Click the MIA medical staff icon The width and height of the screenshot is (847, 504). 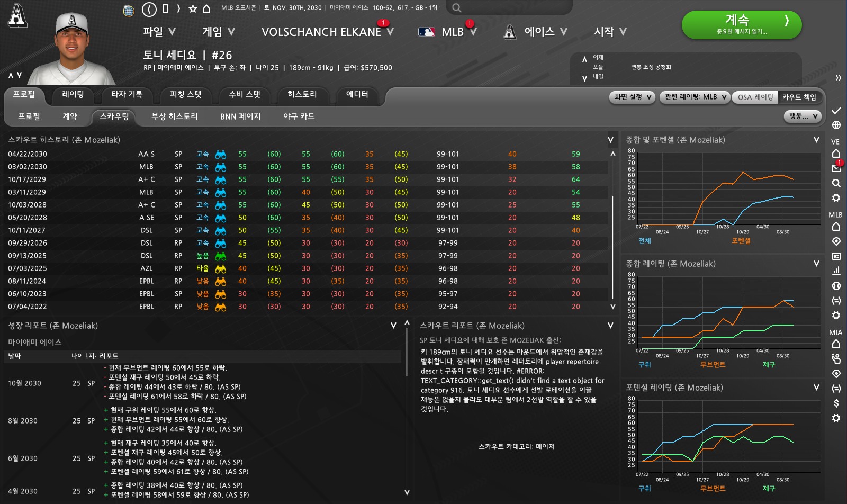point(836,359)
